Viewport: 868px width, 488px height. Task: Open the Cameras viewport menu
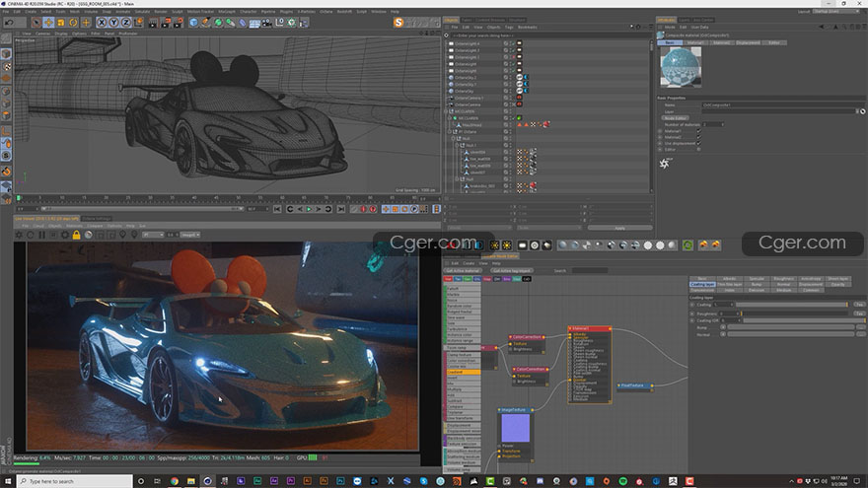42,34
